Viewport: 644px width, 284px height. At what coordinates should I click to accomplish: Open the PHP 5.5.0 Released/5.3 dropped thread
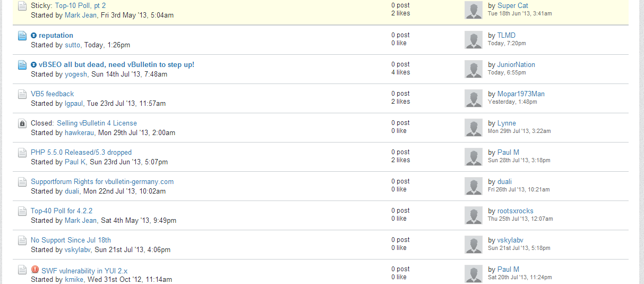tap(81, 153)
